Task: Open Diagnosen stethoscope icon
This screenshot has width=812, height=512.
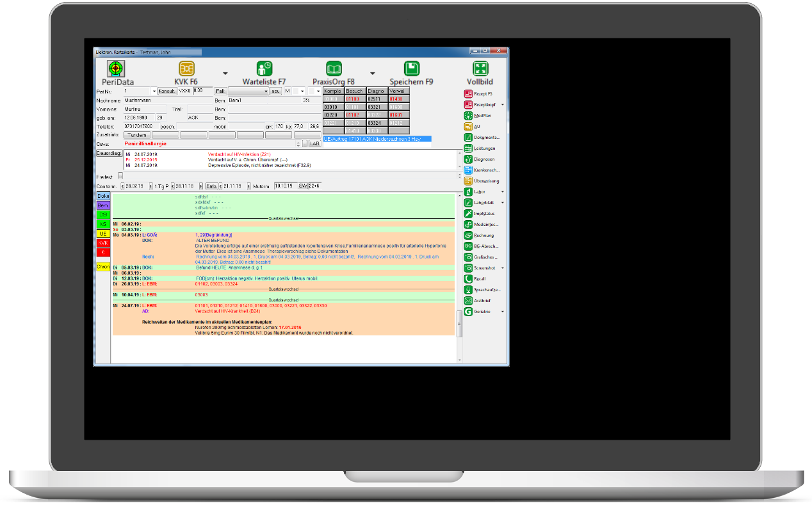Action: click(468, 159)
